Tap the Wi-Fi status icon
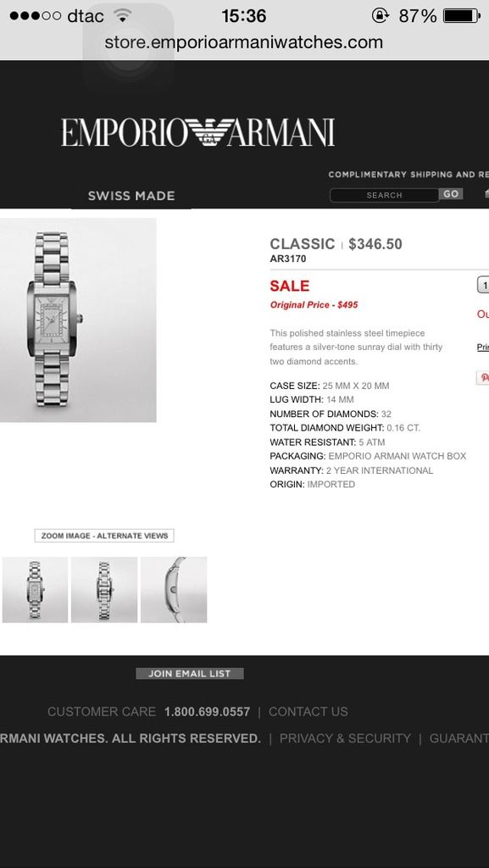 click(x=122, y=15)
